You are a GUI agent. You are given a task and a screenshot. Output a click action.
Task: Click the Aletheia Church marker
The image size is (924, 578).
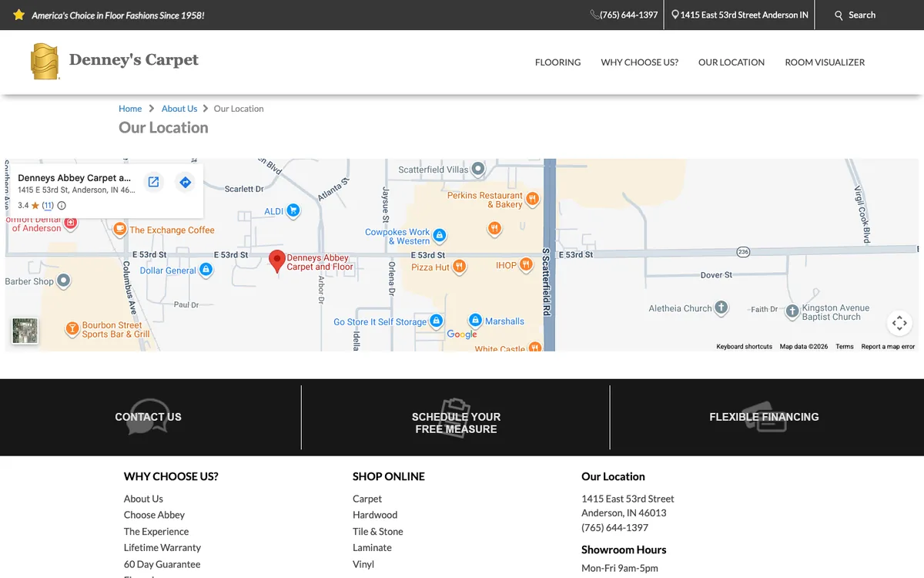point(721,307)
